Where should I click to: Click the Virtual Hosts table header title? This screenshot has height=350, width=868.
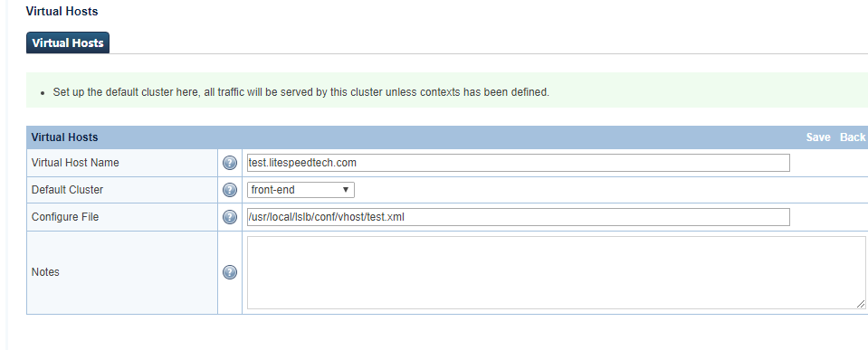click(64, 137)
